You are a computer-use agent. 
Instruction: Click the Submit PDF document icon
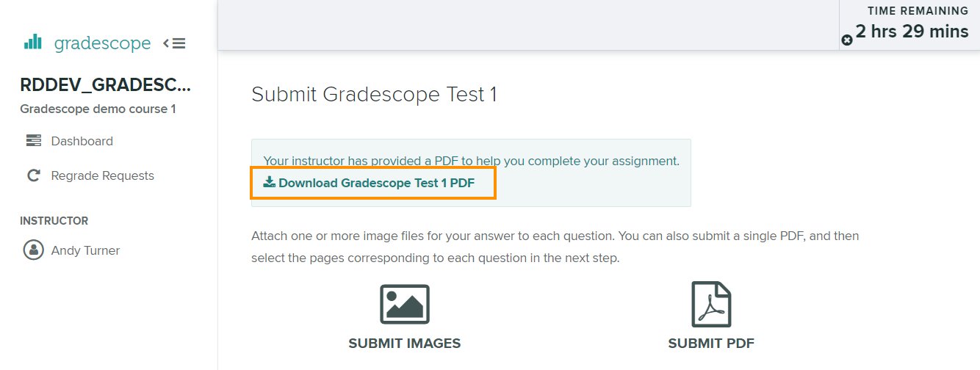click(711, 305)
